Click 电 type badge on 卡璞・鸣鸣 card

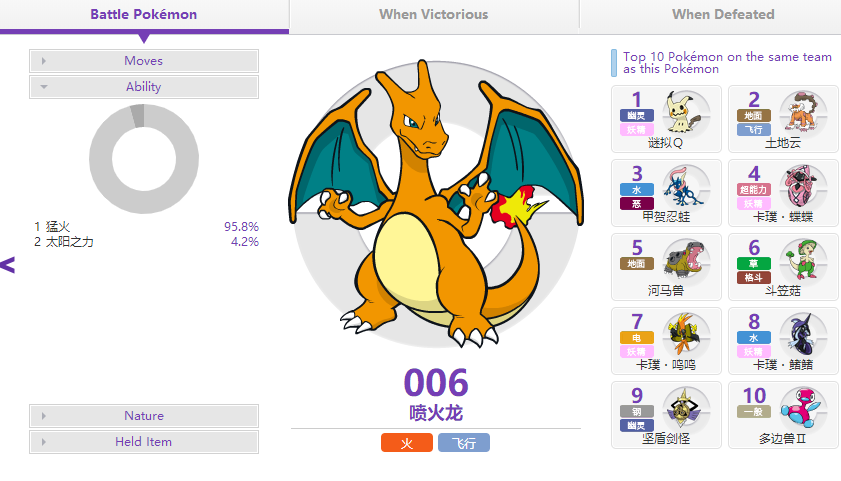[x=637, y=337]
